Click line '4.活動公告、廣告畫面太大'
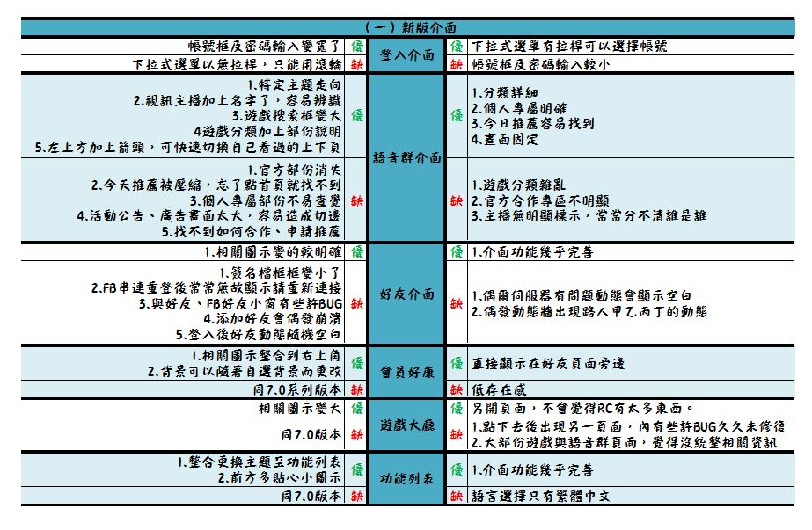This screenshot has height=530, width=812. [x=208, y=216]
